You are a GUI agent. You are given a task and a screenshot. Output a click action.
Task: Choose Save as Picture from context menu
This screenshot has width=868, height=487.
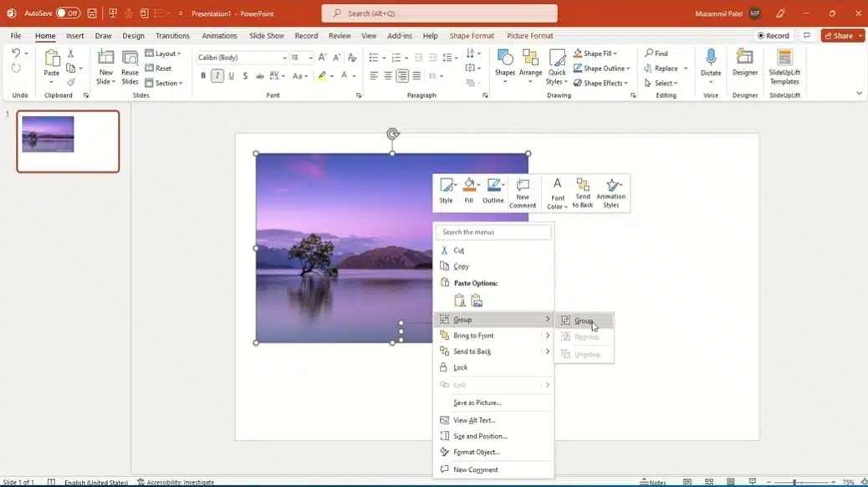(x=477, y=402)
